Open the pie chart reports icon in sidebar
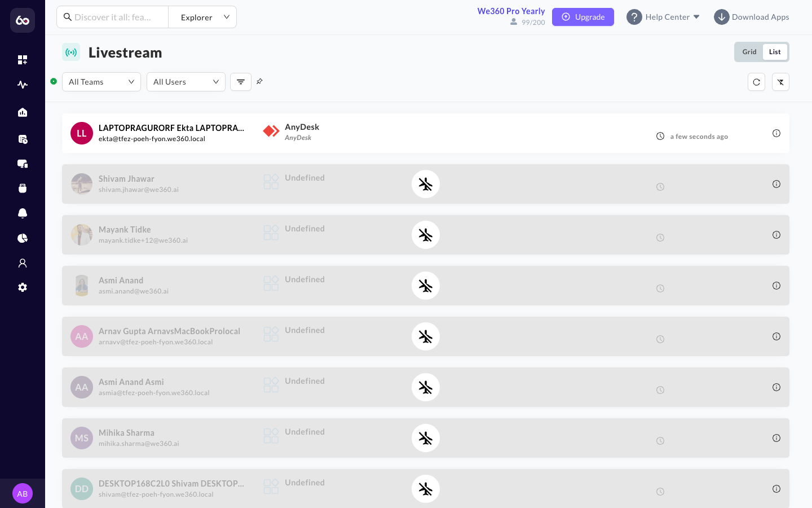 click(23, 238)
